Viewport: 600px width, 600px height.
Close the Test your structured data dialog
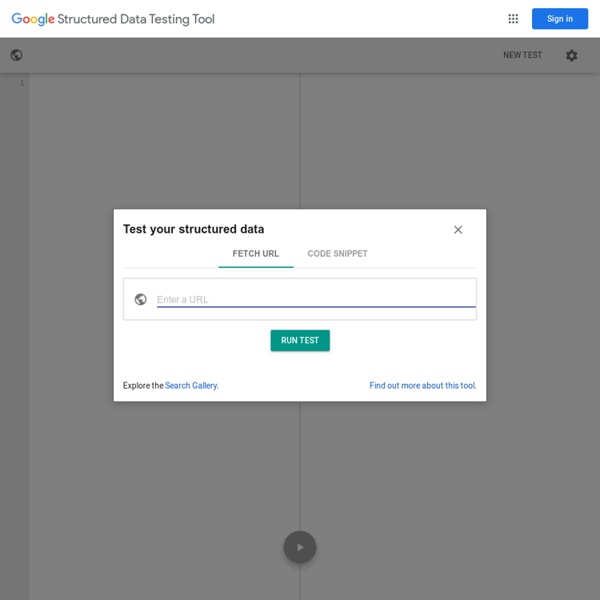(458, 230)
